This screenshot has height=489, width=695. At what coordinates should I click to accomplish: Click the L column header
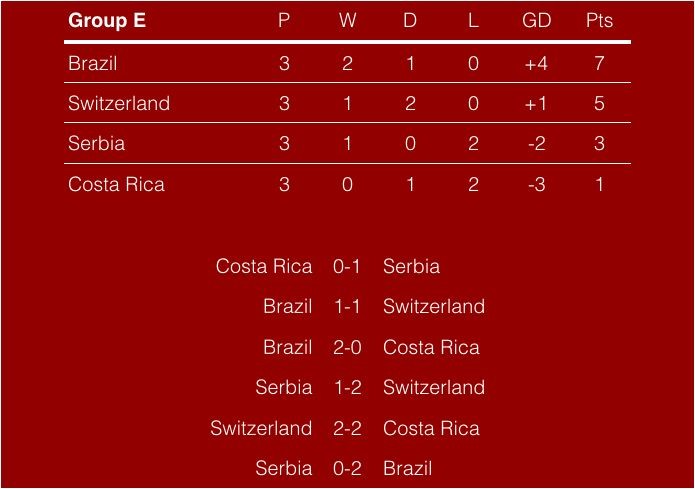click(x=473, y=21)
